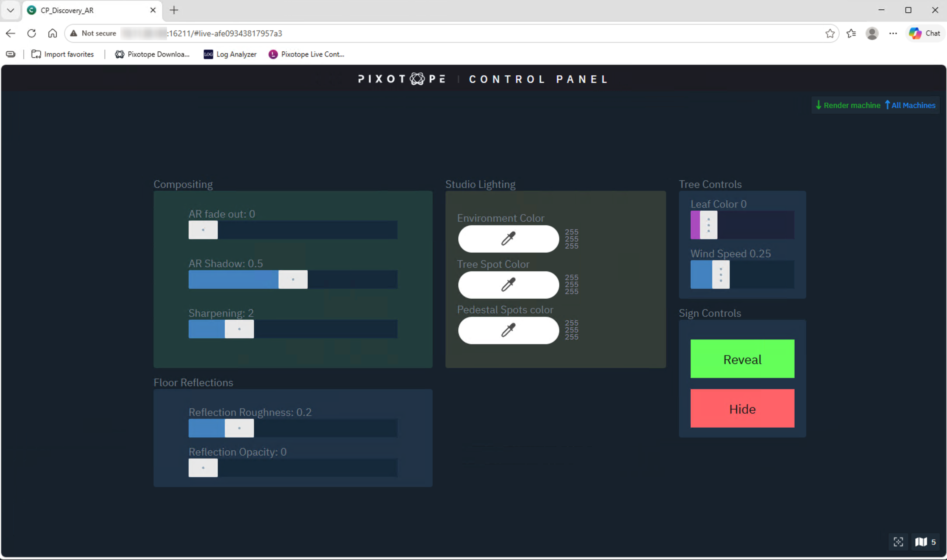This screenshot has width=947, height=560.
Task: Close the CP_Discovery_AR tab
Action: [x=153, y=10]
